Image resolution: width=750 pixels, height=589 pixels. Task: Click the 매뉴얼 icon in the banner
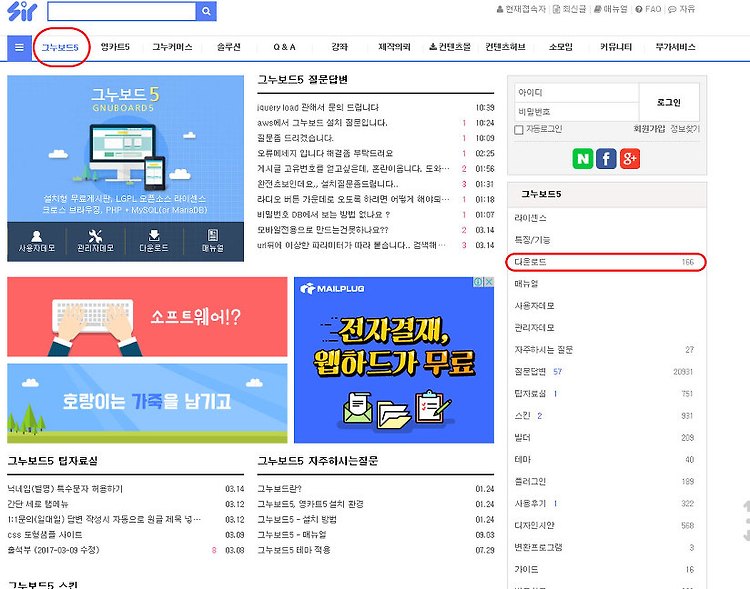pos(212,241)
